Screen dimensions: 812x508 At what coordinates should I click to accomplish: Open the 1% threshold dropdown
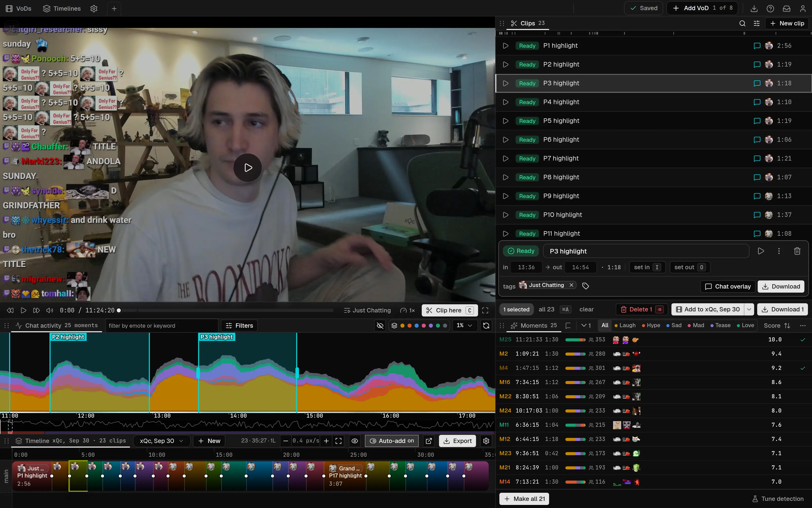click(464, 326)
